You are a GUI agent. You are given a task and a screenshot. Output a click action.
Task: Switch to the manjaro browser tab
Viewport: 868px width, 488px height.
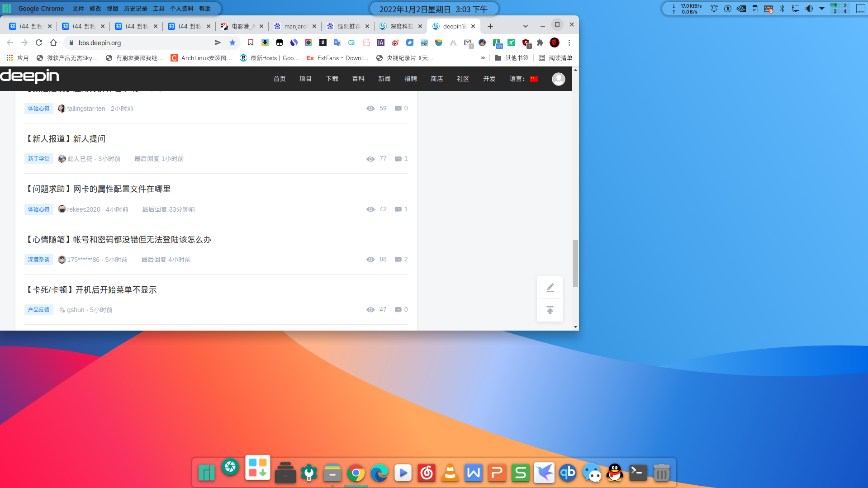(295, 26)
